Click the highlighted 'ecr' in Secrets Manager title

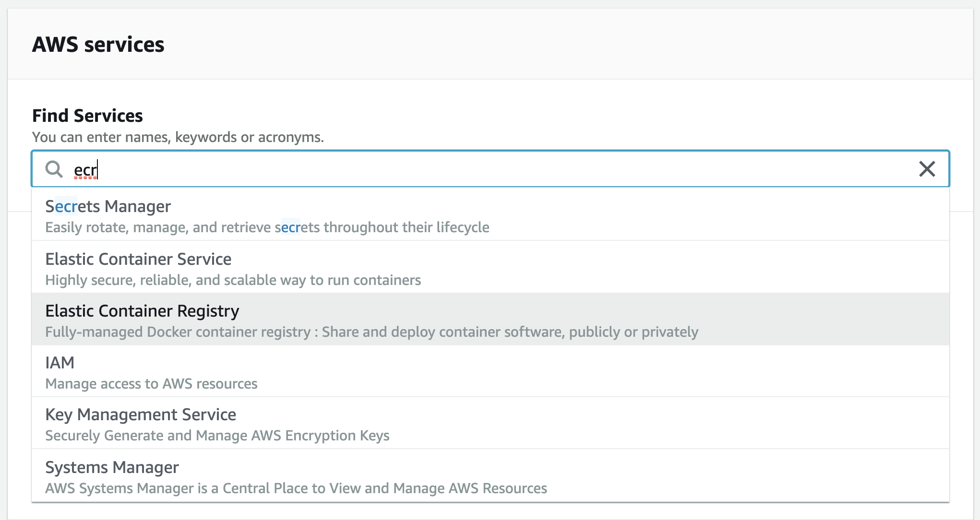66,206
